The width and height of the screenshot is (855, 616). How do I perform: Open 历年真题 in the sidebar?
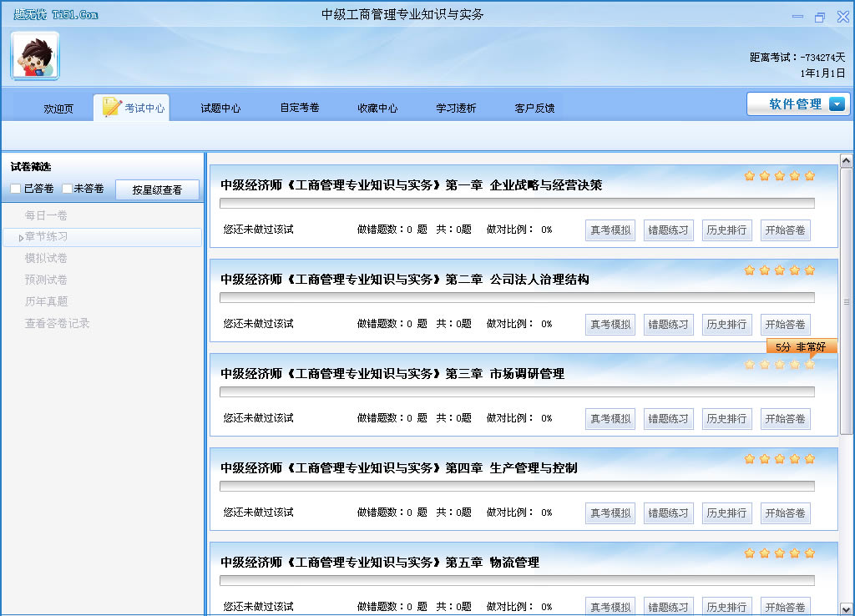pyautogui.click(x=46, y=301)
